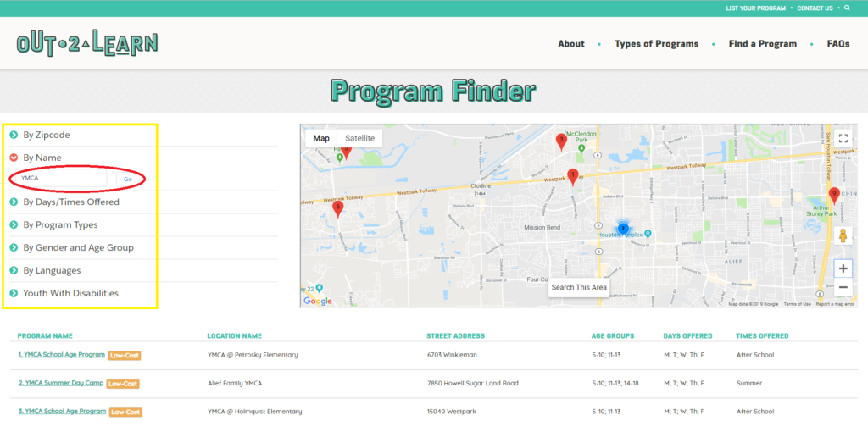Click Go button for name search
Viewport: 868px width, 426px height.
128,180
